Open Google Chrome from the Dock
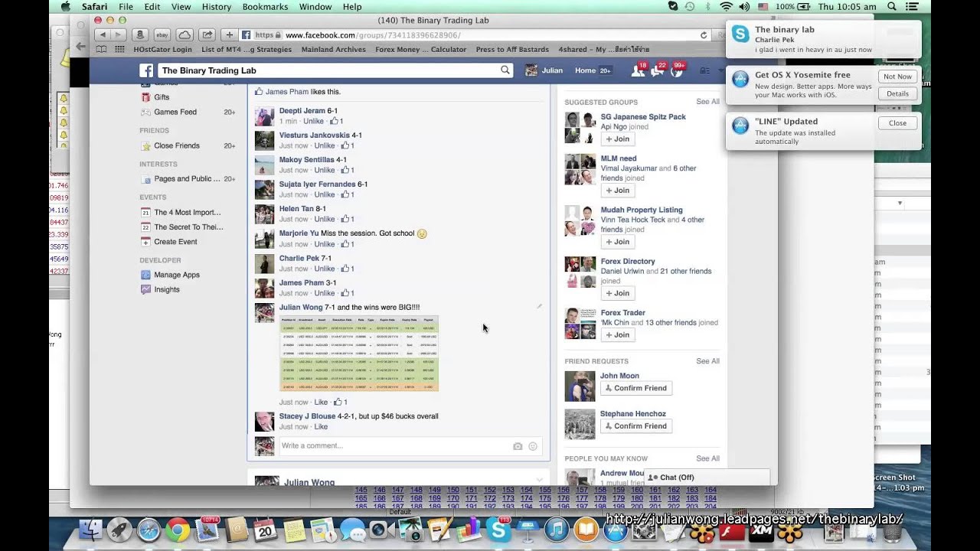Screen dimensions: 980x551 pos(178,530)
